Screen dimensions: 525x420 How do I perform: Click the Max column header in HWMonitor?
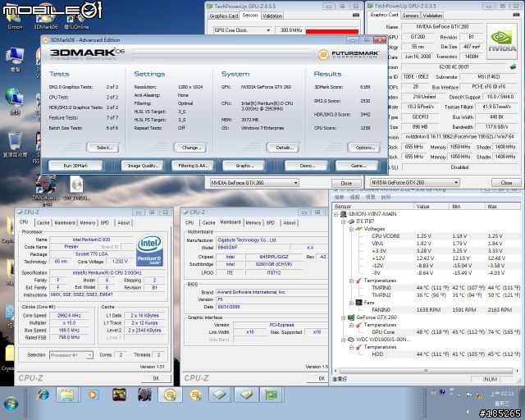pos(503,207)
